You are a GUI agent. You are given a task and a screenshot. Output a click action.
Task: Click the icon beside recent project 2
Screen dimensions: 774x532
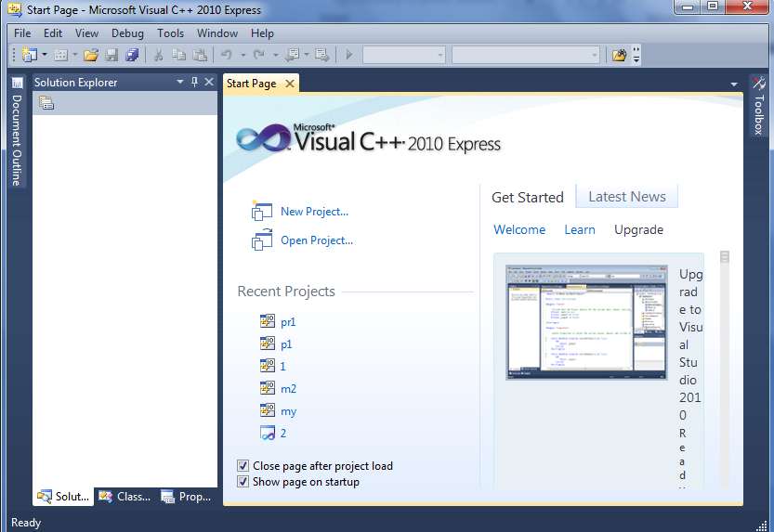pyautogui.click(x=268, y=433)
